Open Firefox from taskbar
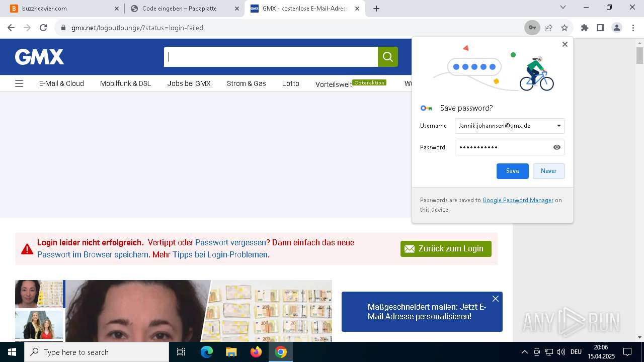Image resolution: width=644 pixels, height=362 pixels. (x=256, y=352)
